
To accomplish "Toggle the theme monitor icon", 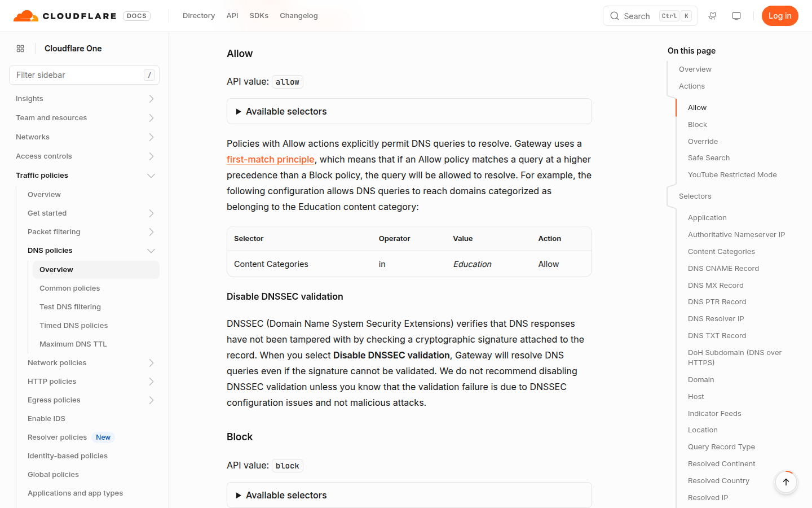I will click(x=736, y=16).
